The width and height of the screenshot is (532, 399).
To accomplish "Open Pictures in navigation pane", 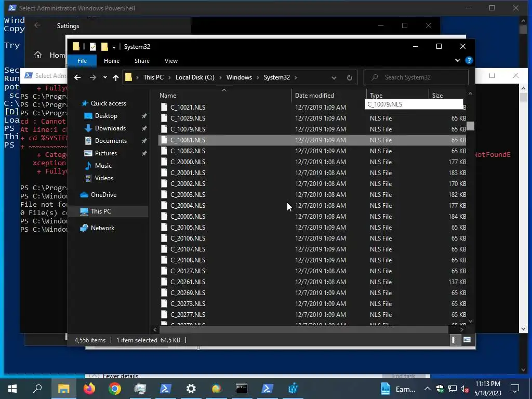I will coord(106,153).
